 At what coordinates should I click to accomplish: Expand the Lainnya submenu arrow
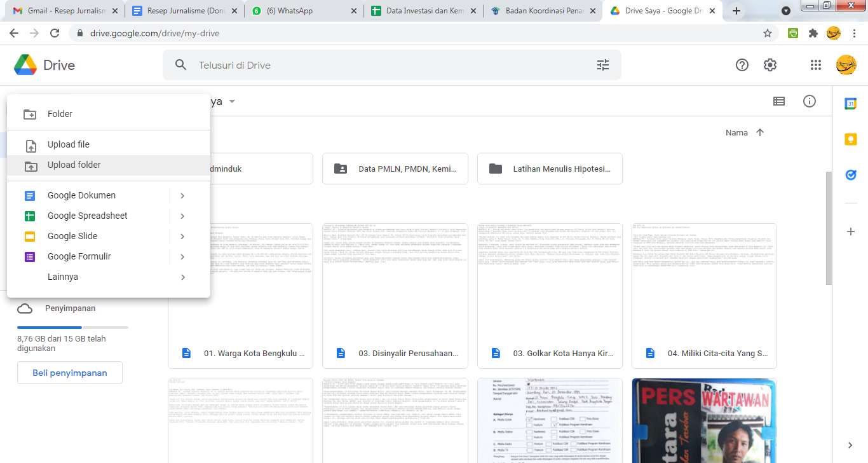[x=182, y=277]
